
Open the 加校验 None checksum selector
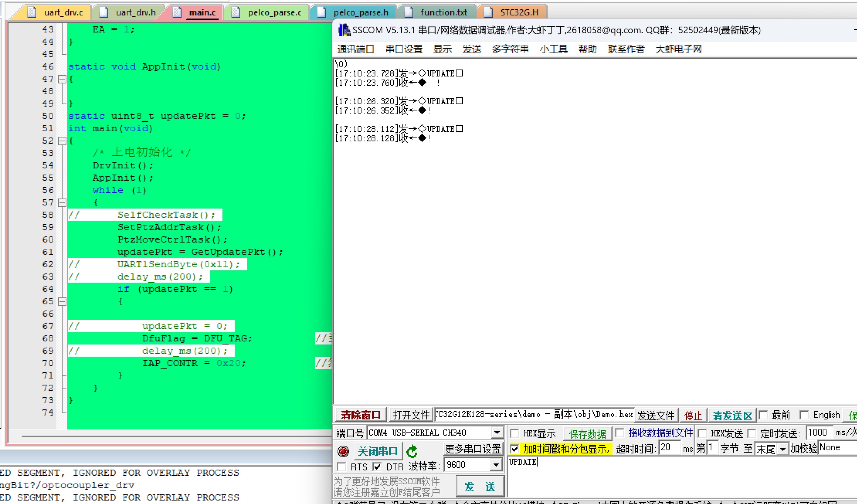(x=837, y=448)
